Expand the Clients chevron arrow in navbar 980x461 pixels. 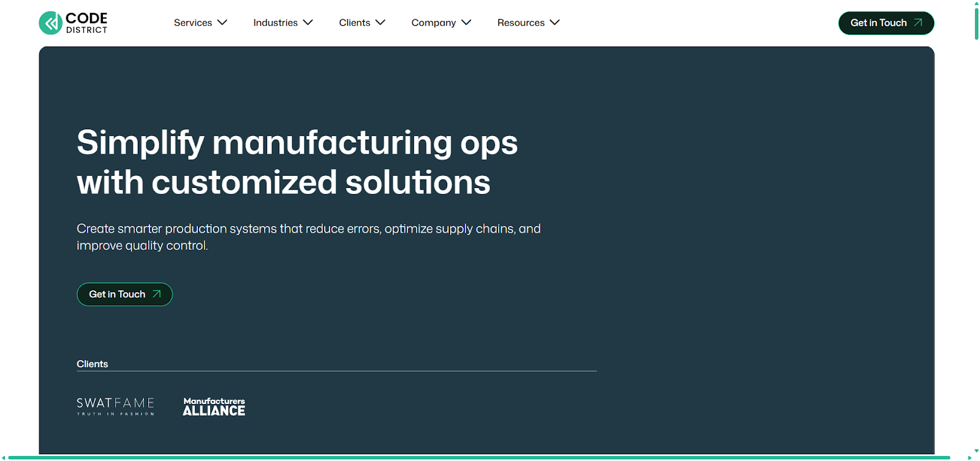tap(380, 23)
